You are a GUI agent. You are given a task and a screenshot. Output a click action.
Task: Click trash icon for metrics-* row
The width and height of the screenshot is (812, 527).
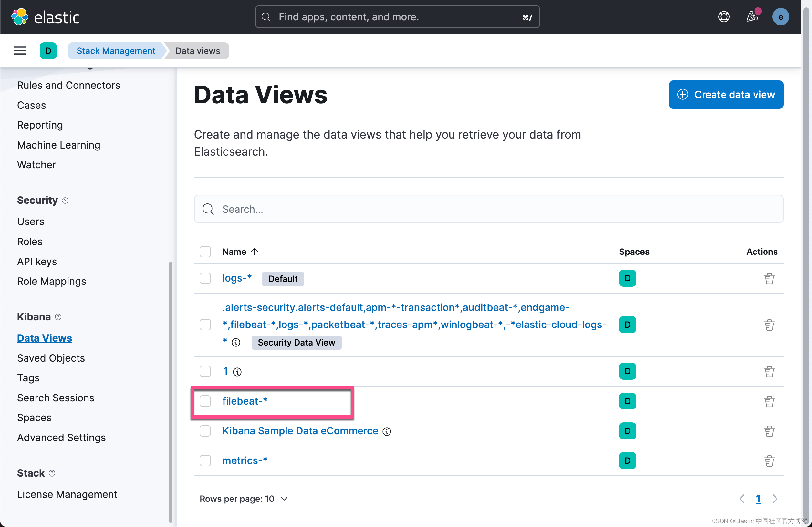pos(769,461)
